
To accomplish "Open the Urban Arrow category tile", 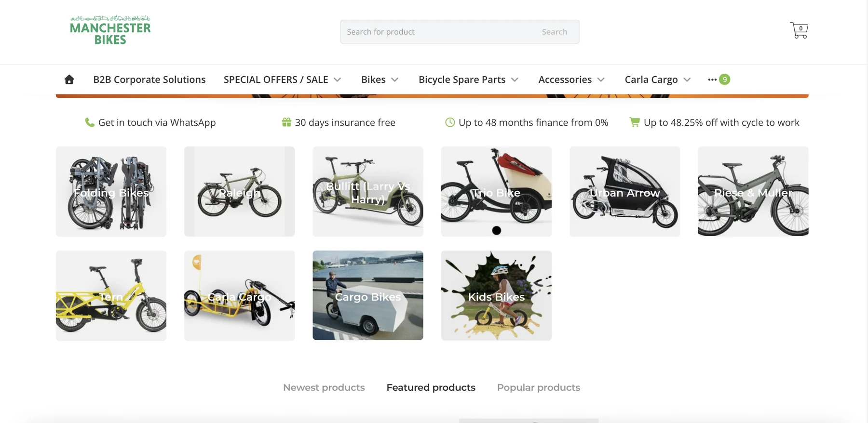I will pyautogui.click(x=625, y=192).
